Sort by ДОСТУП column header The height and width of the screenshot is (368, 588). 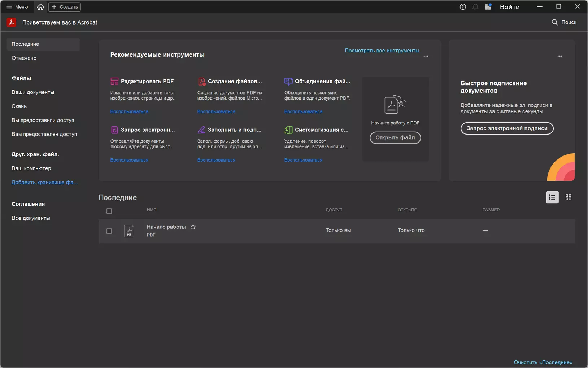point(334,210)
